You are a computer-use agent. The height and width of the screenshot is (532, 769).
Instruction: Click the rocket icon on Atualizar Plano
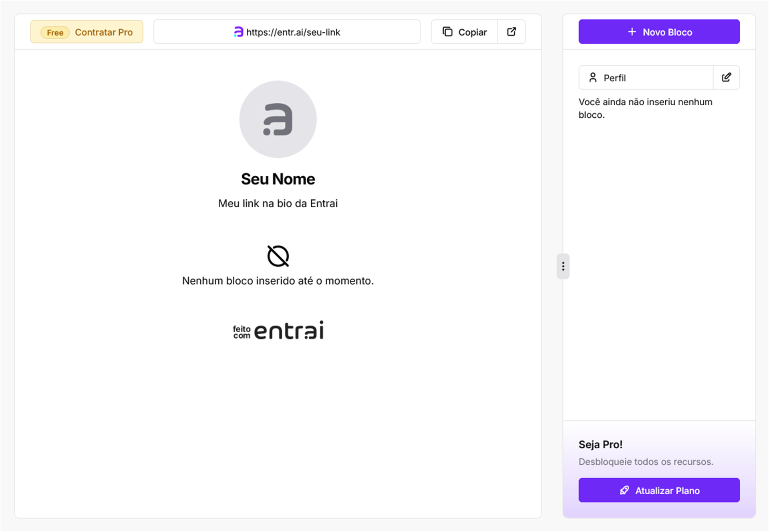pyautogui.click(x=624, y=490)
